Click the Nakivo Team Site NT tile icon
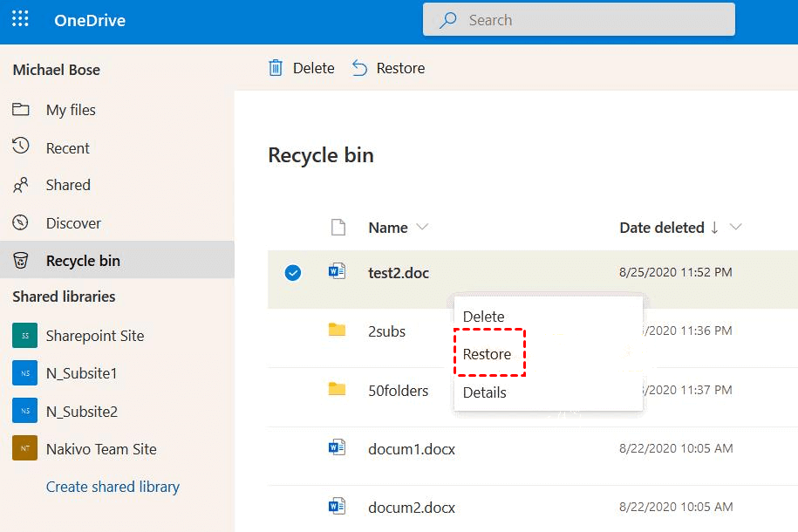This screenshot has width=798, height=532. (x=25, y=448)
